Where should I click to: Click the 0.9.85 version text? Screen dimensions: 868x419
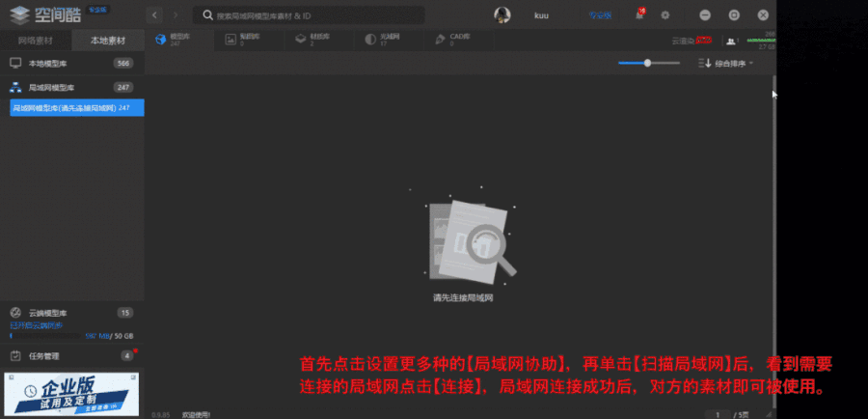(159, 414)
